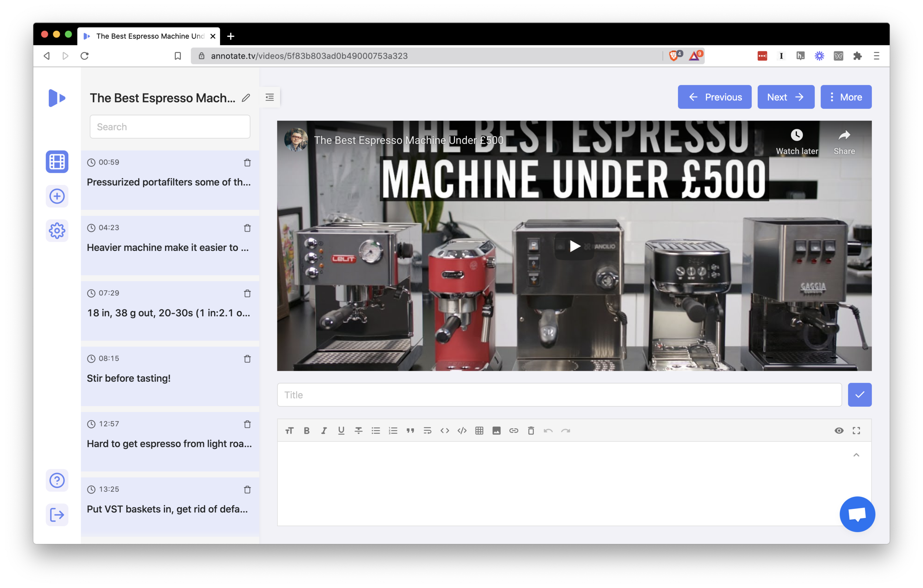Click pencil icon to edit video title
Screen dimensions: 923x588
coord(246,98)
